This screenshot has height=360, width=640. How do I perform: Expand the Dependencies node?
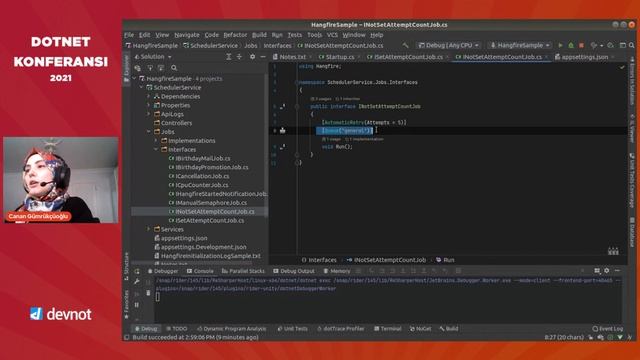coord(149,96)
